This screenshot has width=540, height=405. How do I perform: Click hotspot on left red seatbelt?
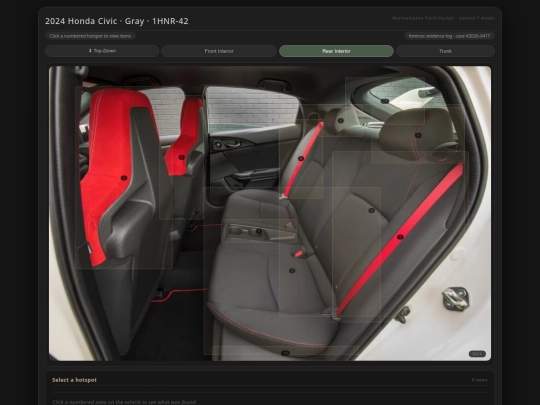click(x=301, y=158)
